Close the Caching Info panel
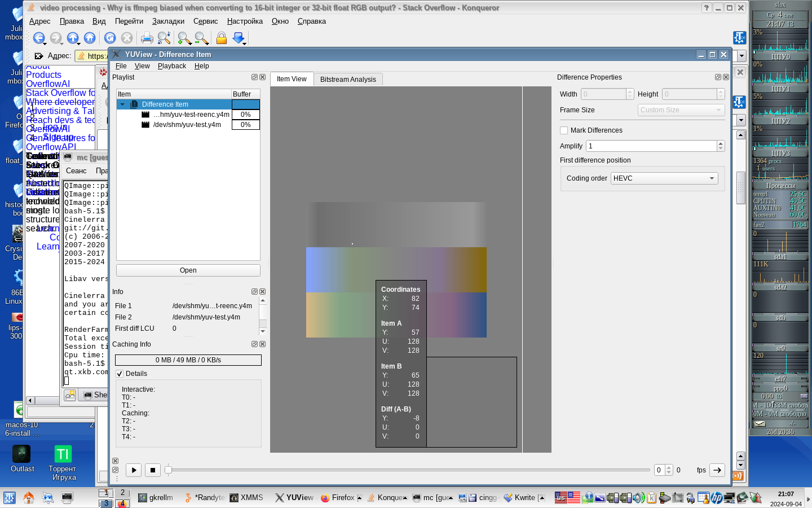This screenshot has height=508, width=812. [262, 344]
